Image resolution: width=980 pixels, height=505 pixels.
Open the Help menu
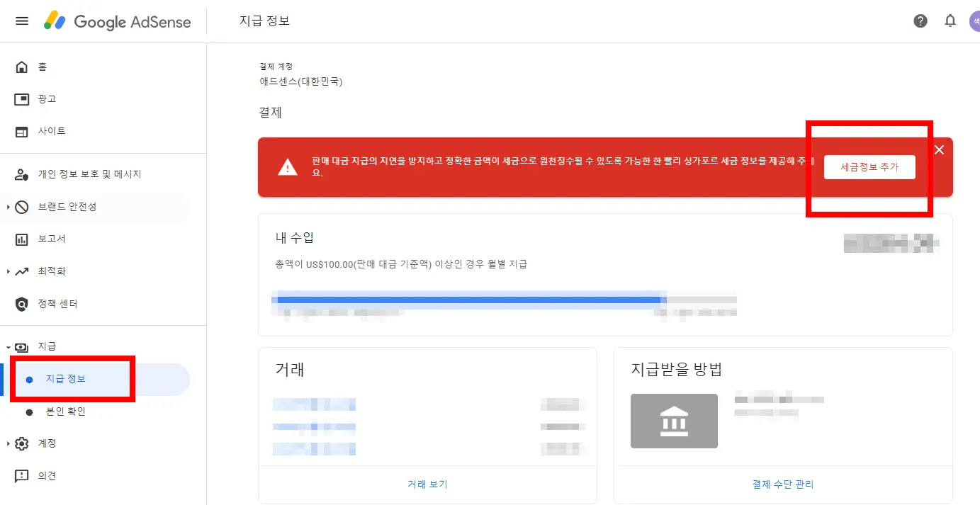point(920,21)
